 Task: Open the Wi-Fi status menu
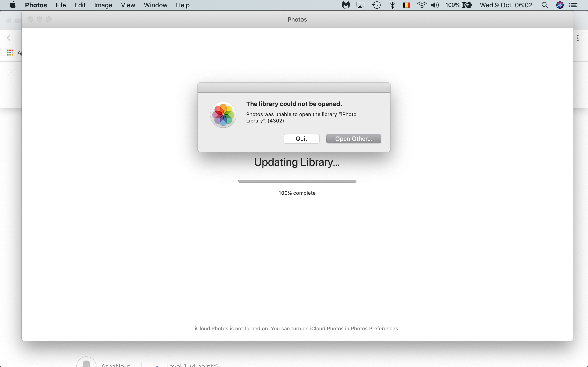tap(421, 5)
